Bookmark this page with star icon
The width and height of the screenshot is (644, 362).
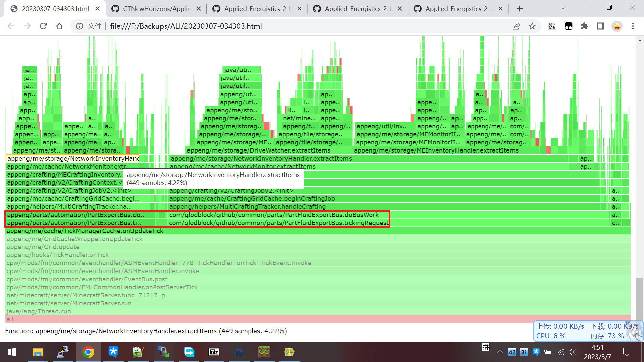(532, 26)
